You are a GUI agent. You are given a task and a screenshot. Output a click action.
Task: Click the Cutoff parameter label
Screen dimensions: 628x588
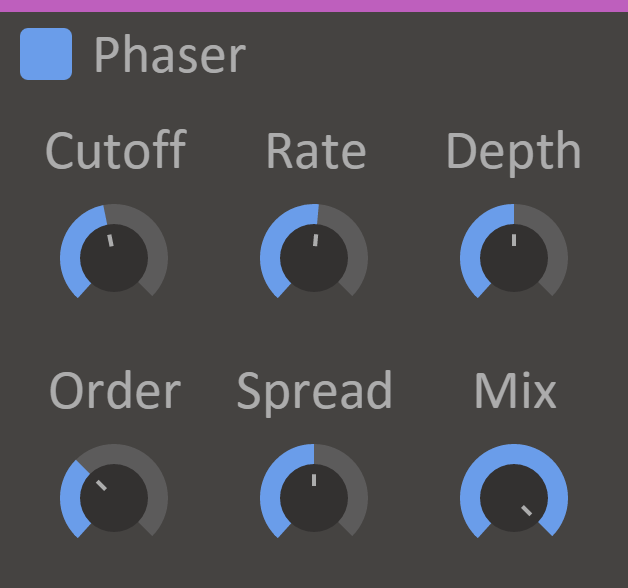point(115,151)
